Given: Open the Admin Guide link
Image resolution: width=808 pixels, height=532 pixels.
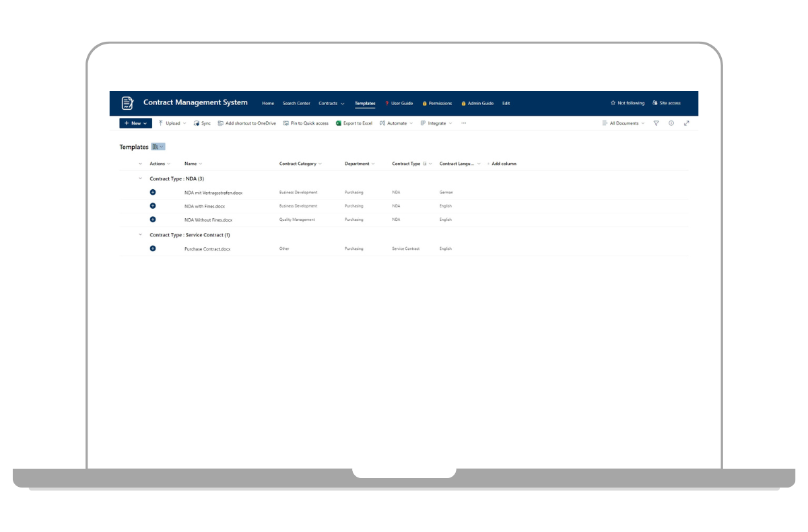Looking at the screenshot, I should tap(477, 104).
